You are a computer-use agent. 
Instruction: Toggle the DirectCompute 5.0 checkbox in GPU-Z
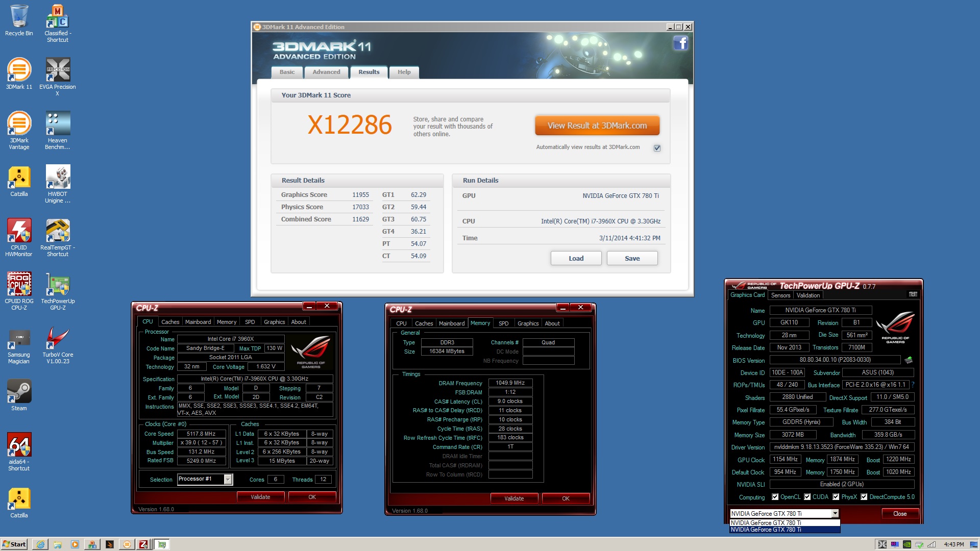(x=864, y=497)
